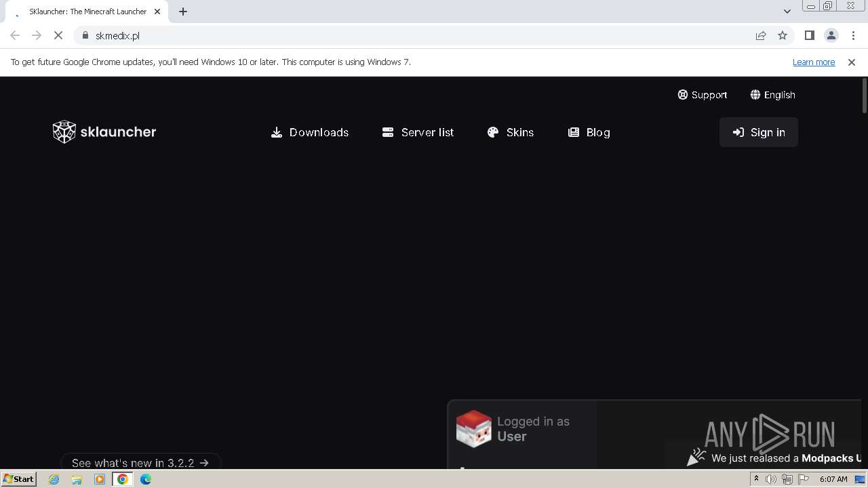Stop loading the page
This screenshot has width=868, height=488.
(58, 35)
